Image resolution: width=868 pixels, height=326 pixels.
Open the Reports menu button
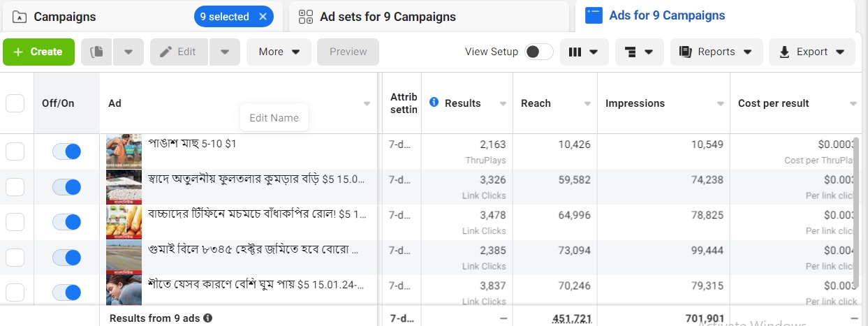click(716, 52)
